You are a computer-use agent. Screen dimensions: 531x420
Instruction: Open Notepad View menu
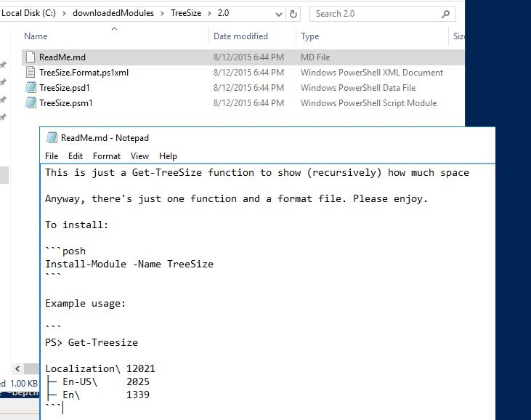[139, 156]
